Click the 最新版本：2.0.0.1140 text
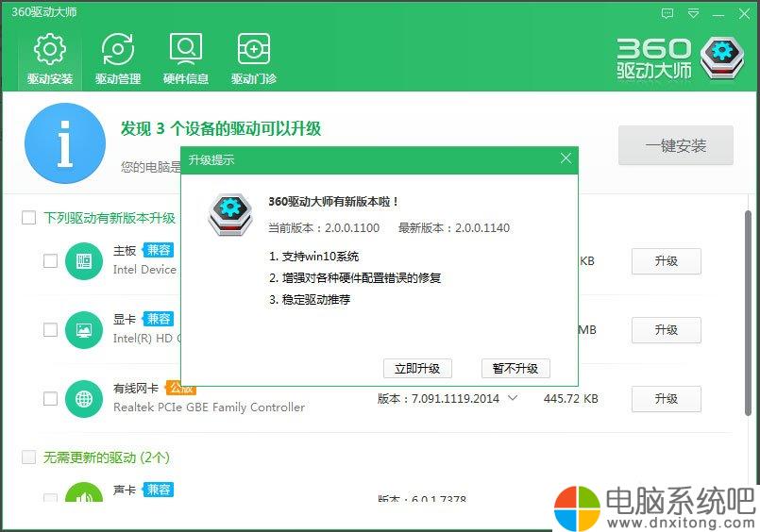The image size is (760, 532). click(x=454, y=227)
